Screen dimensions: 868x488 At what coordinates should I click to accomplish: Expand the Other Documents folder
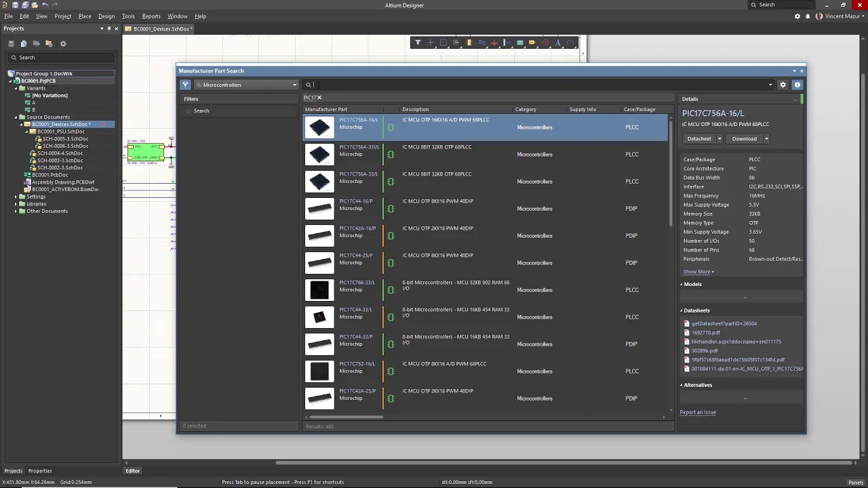tap(16, 211)
